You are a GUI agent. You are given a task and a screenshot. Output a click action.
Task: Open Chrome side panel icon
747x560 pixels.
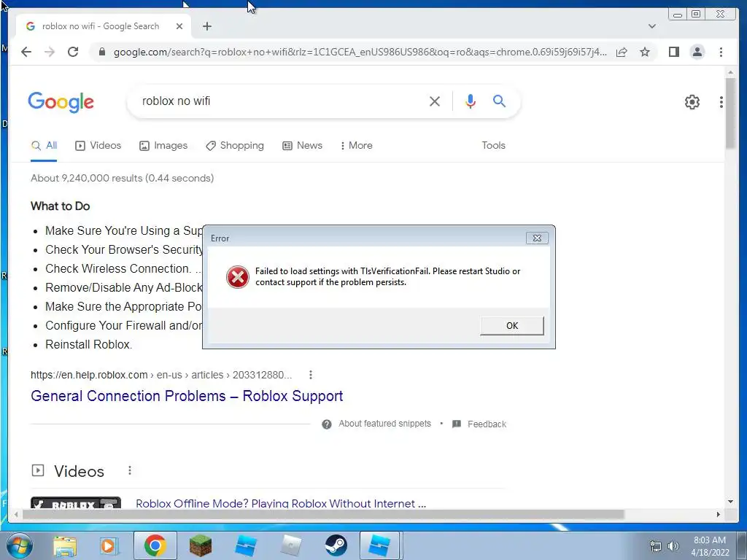tap(673, 52)
